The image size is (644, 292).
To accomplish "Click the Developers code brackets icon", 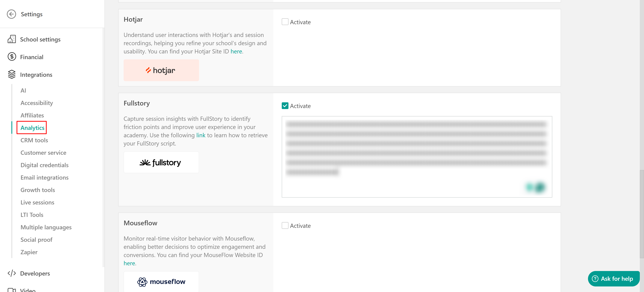I will click(12, 273).
